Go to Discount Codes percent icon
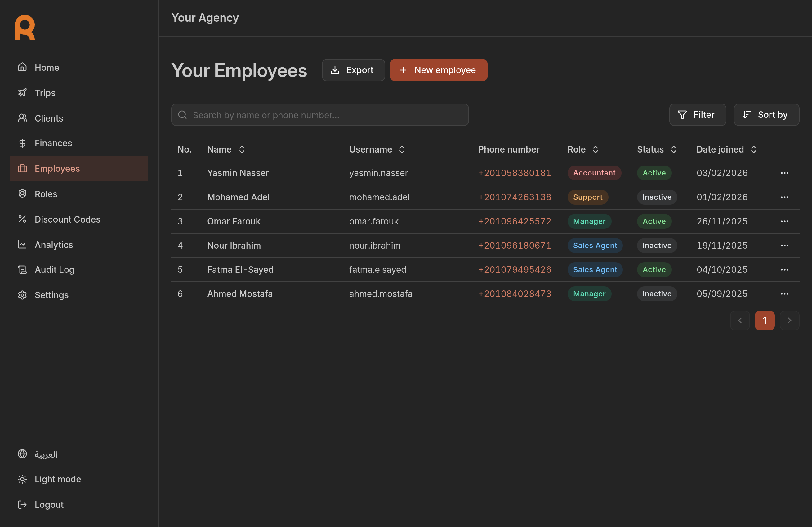This screenshot has height=527, width=812. (22, 219)
